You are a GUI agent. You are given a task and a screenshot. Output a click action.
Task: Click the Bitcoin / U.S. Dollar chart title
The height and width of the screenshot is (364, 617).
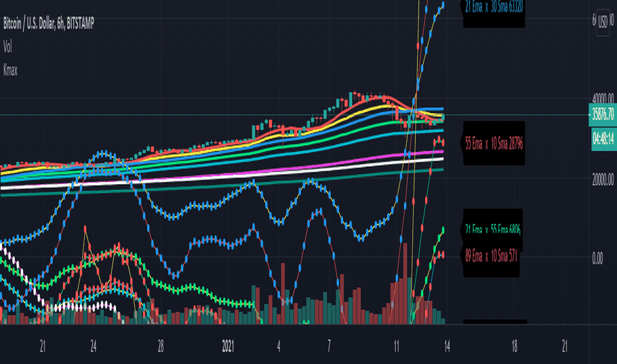(x=49, y=24)
